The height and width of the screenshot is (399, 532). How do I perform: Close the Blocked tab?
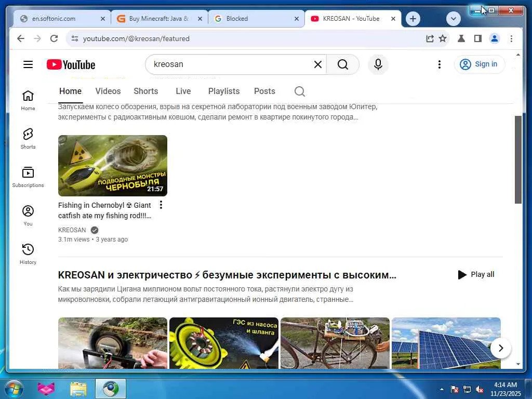click(x=297, y=19)
